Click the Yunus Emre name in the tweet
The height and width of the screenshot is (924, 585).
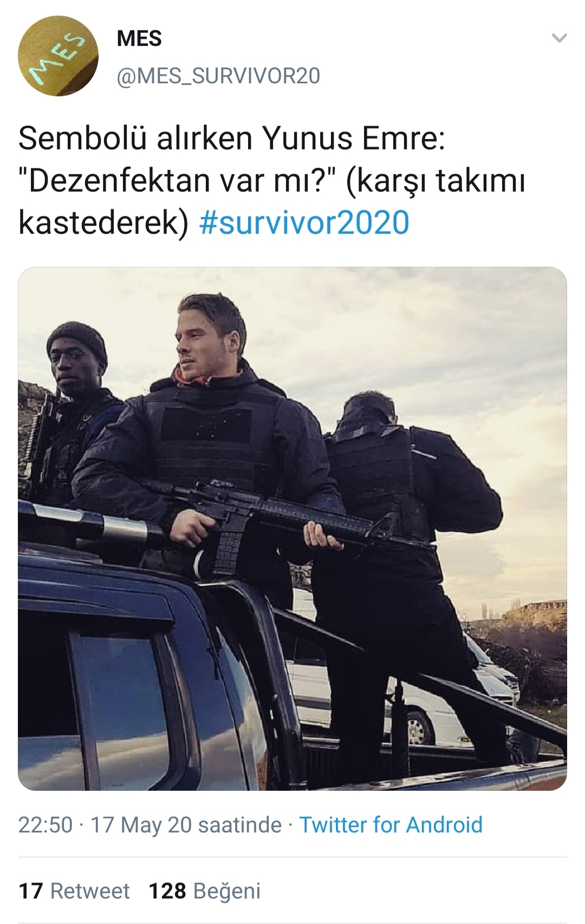[x=354, y=139]
